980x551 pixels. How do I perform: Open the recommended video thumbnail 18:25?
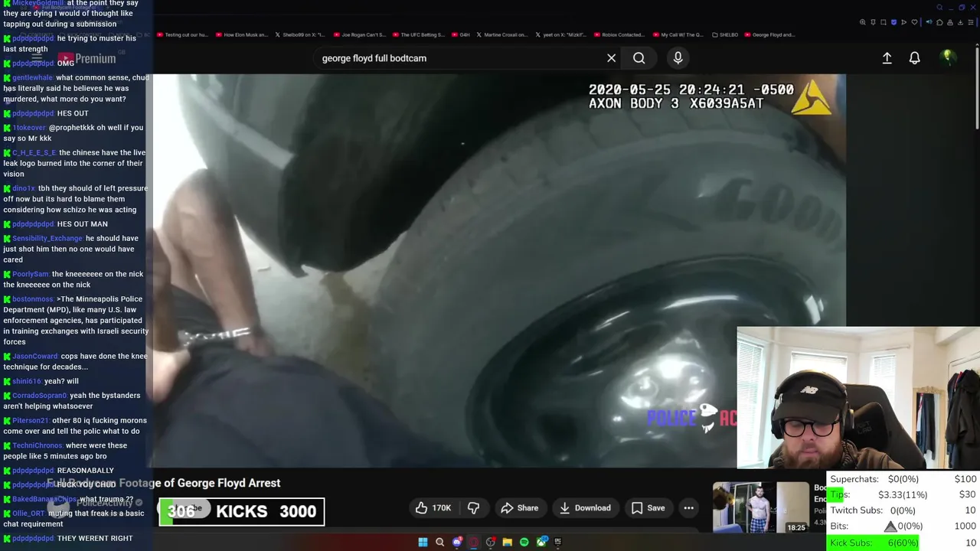[760, 507]
